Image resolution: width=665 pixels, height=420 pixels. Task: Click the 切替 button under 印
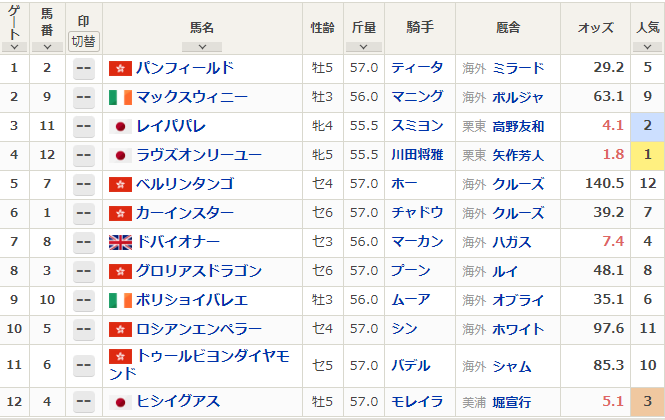84,42
